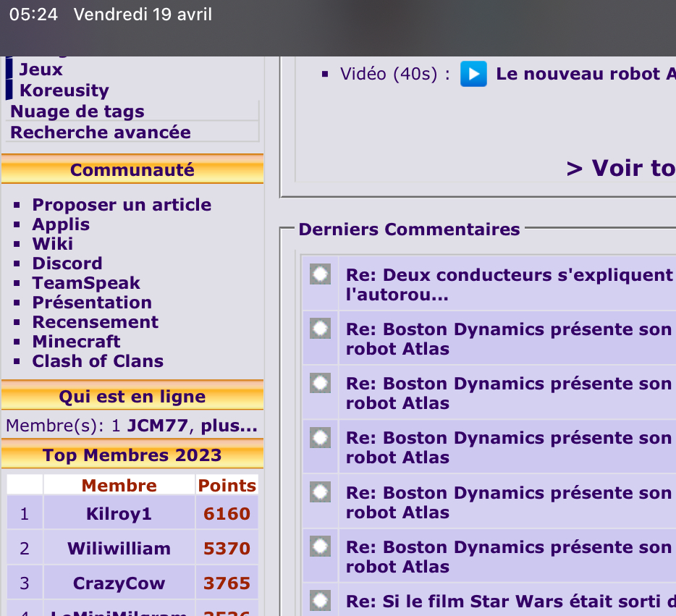This screenshot has width=676, height=616.
Task: Open Nuage de tags
Action: click(x=77, y=111)
